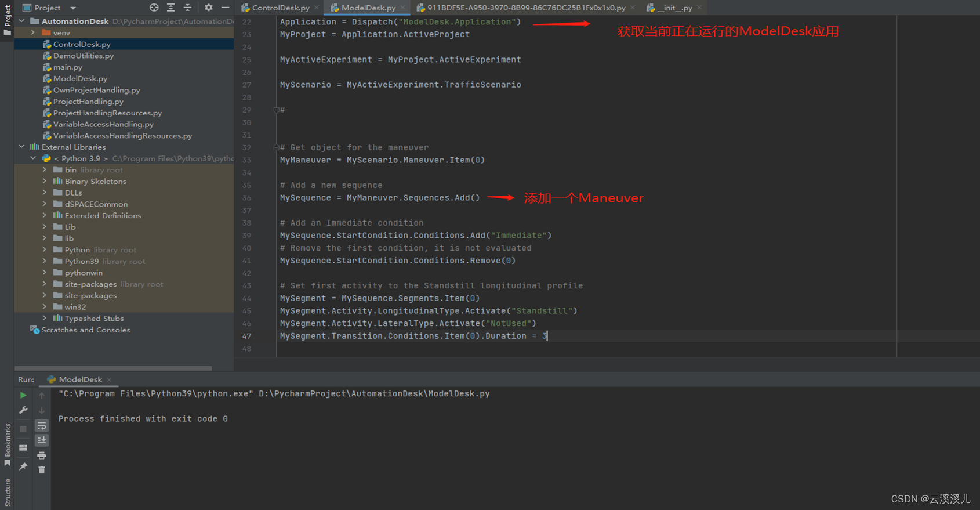980x510 pixels.
Task: Expand the bin library root folder
Action: tap(45, 170)
